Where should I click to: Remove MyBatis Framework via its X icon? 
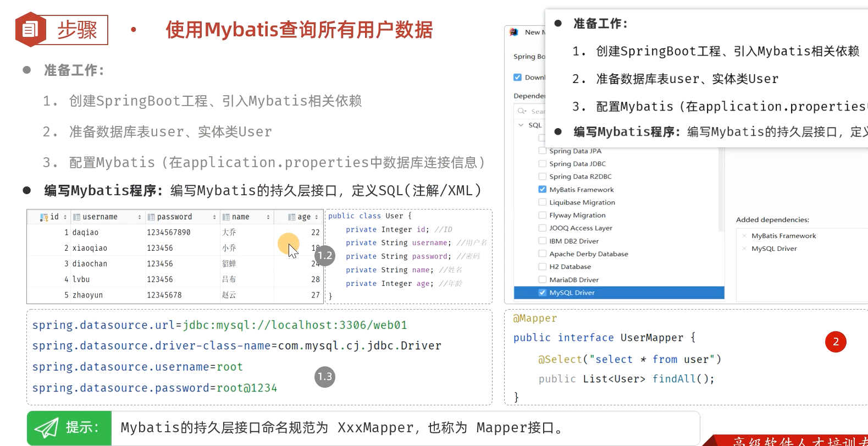click(x=744, y=236)
